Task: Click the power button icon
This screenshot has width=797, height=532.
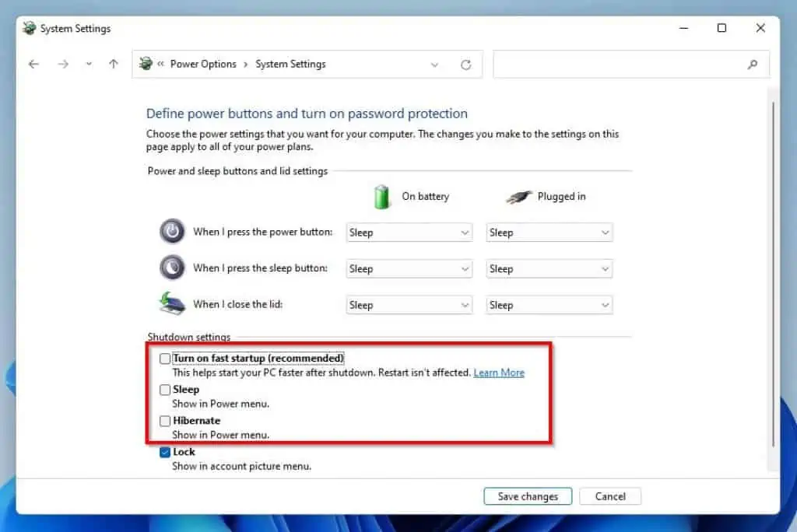Action: (172, 231)
